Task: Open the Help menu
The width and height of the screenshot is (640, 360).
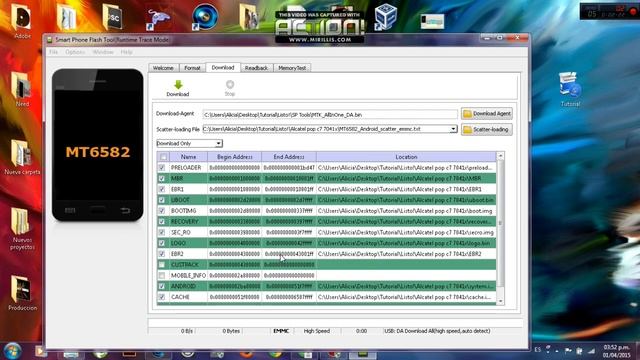Action: click(x=126, y=52)
